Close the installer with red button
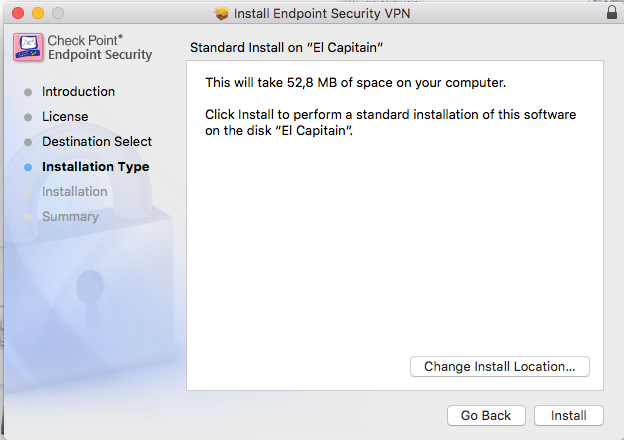 (x=18, y=13)
